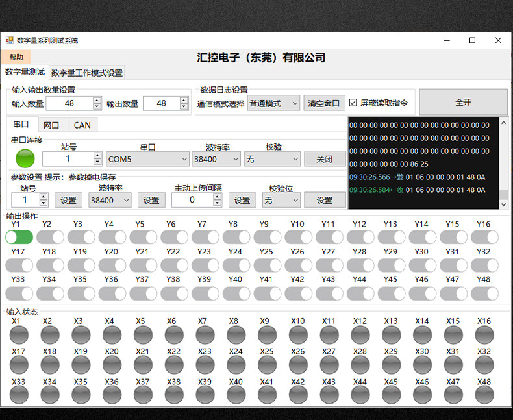The height and width of the screenshot is (420, 513).
Task: Click 设置 button next to 主动上传间隔
Action: [242, 200]
